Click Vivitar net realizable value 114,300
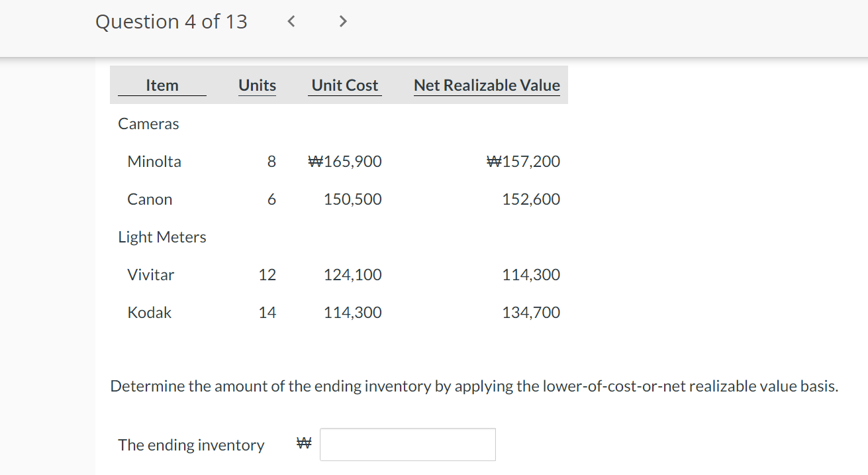The height and width of the screenshot is (475, 868). 531,275
